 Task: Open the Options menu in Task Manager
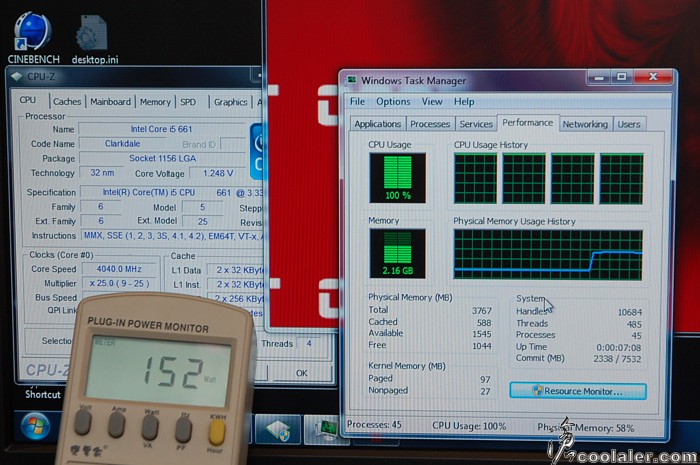click(x=393, y=101)
